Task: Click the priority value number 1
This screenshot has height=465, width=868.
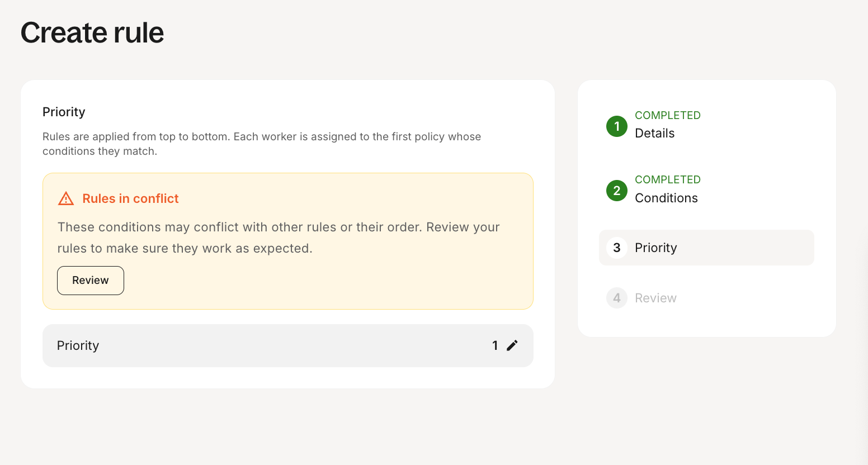Action: [x=495, y=345]
